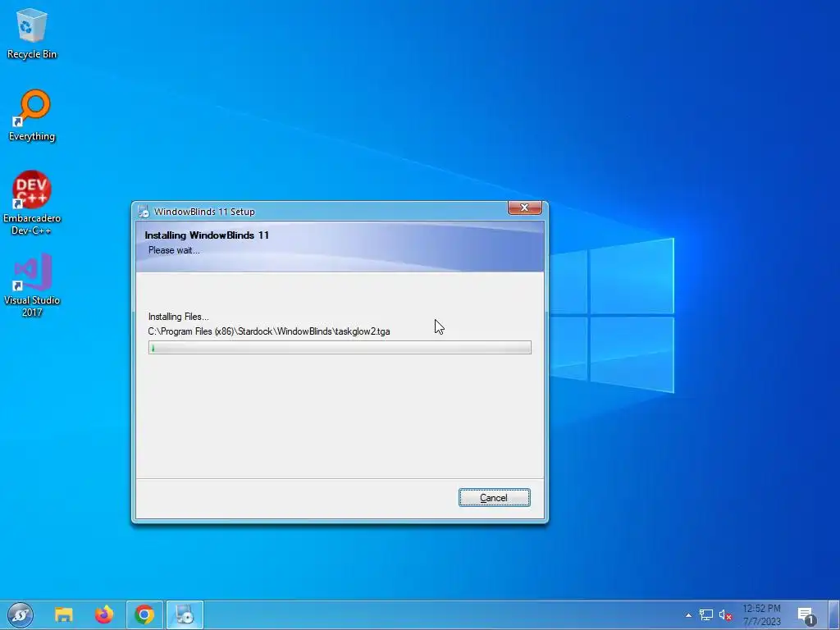Open File Explorer from the taskbar
The image size is (840, 630).
64,614
